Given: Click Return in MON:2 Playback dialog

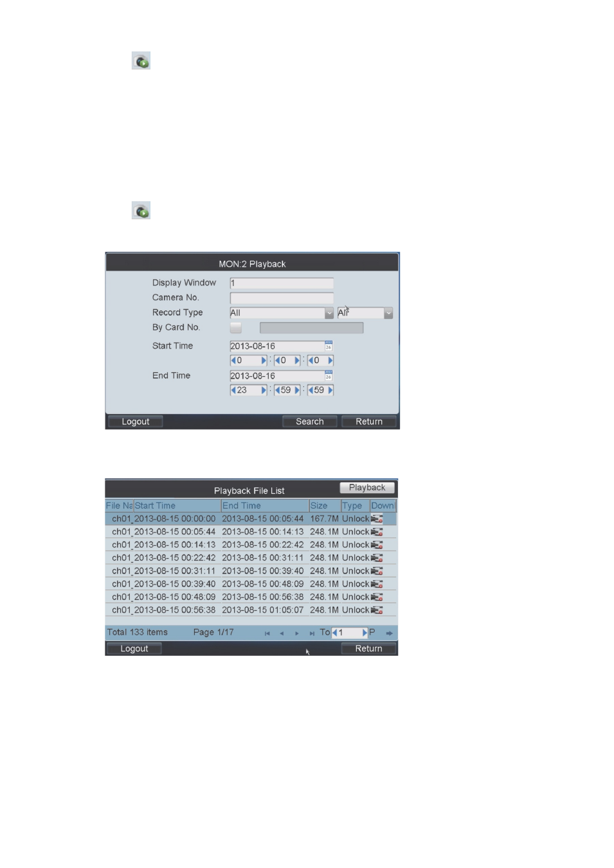Looking at the screenshot, I should pyautogui.click(x=369, y=422).
